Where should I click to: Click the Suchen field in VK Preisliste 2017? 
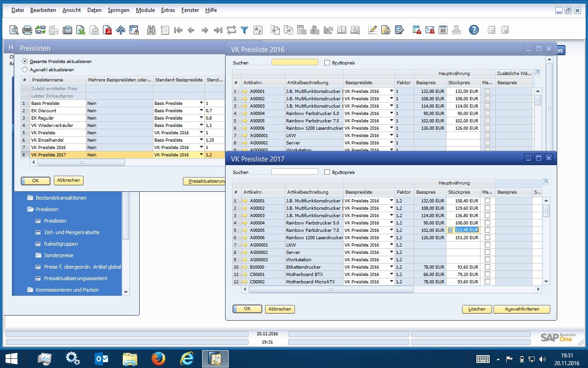pyautogui.click(x=294, y=172)
